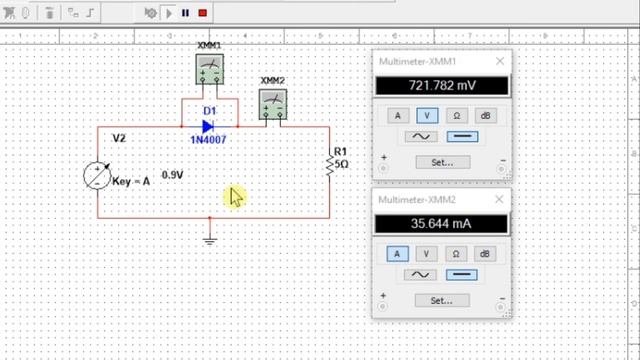Click the Multimeter-XMM2 title bar

441,199
